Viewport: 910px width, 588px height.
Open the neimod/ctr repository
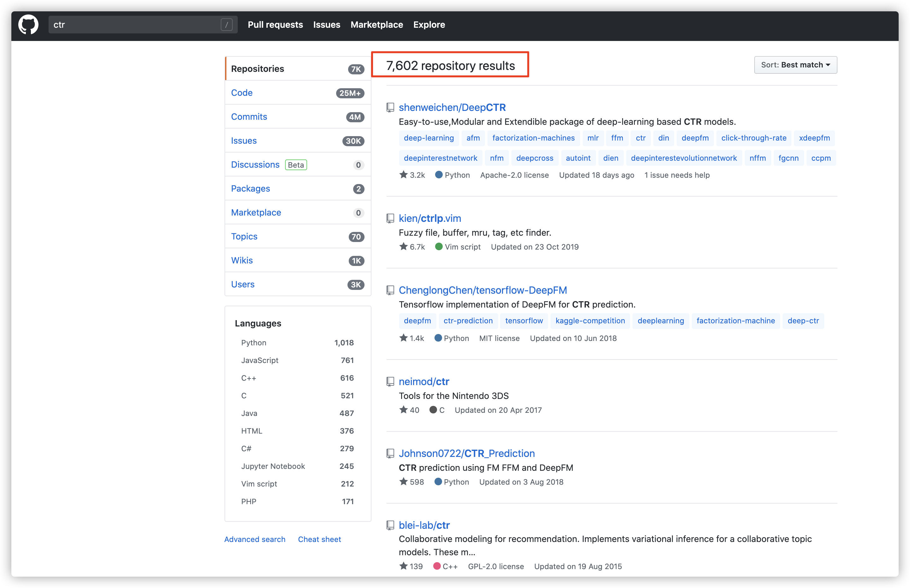click(x=424, y=381)
